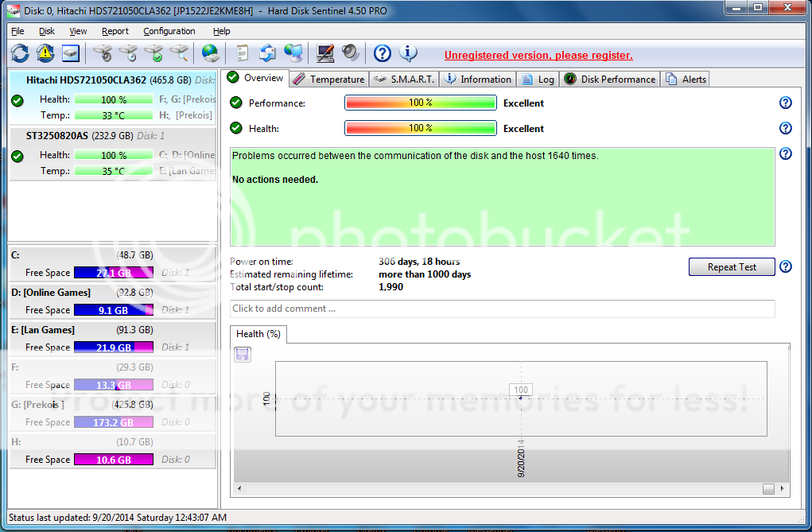Open the Configuration menu
Screen dimensions: 812x532
coord(169,31)
